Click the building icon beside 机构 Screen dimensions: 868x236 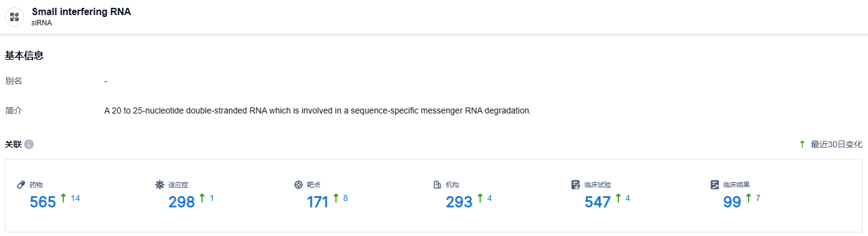(437, 185)
